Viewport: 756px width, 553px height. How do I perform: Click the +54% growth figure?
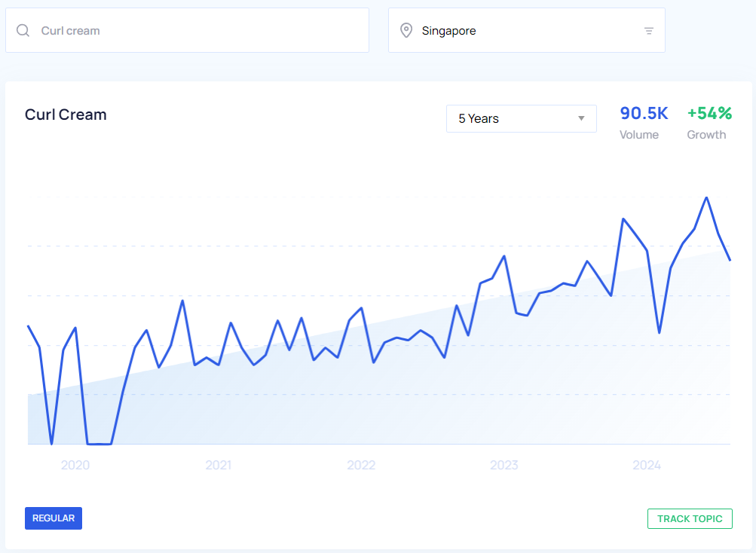709,114
